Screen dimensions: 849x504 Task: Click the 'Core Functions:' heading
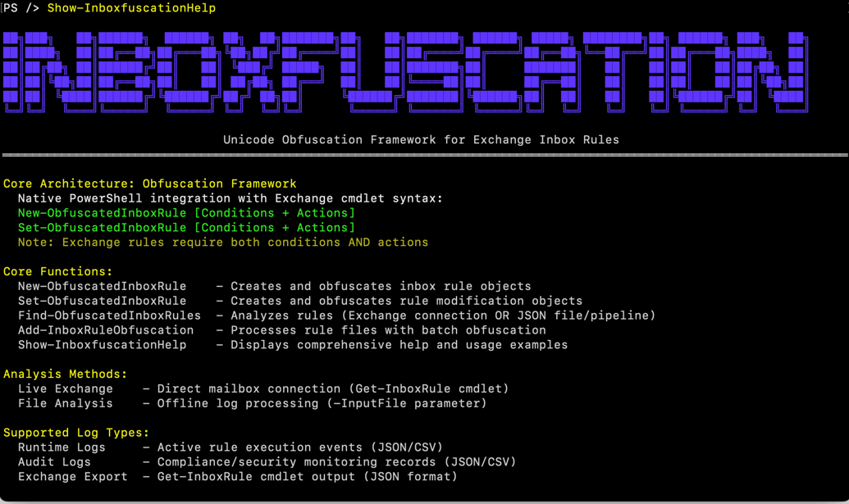tap(58, 271)
